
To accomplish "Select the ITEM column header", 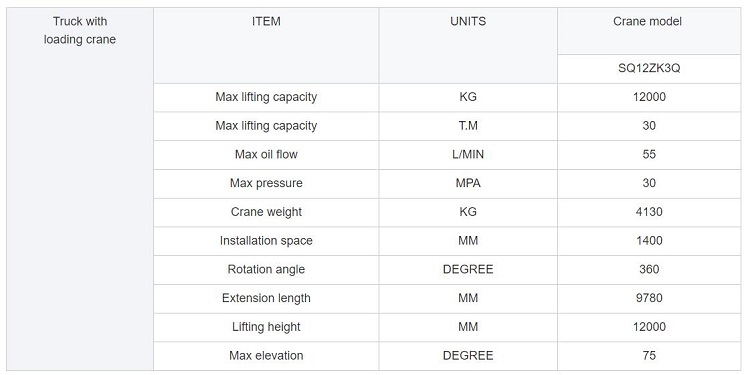I will [x=266, y=45].
